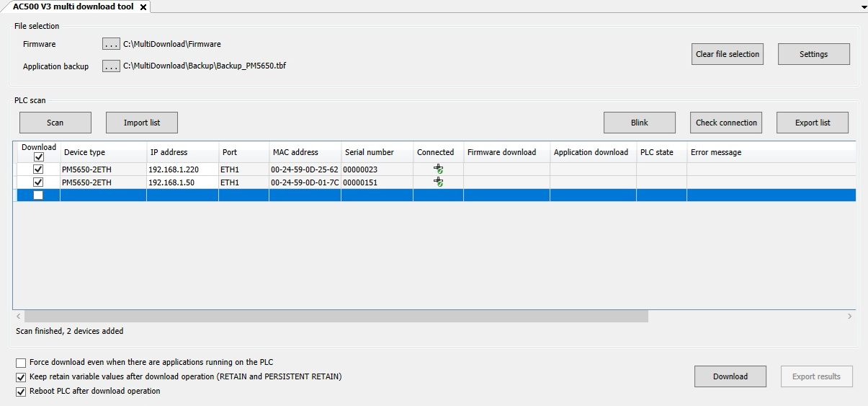Click Blink button
Viewport: 868px width, 406px height.
pyautogui.click(x=640, y=123)
